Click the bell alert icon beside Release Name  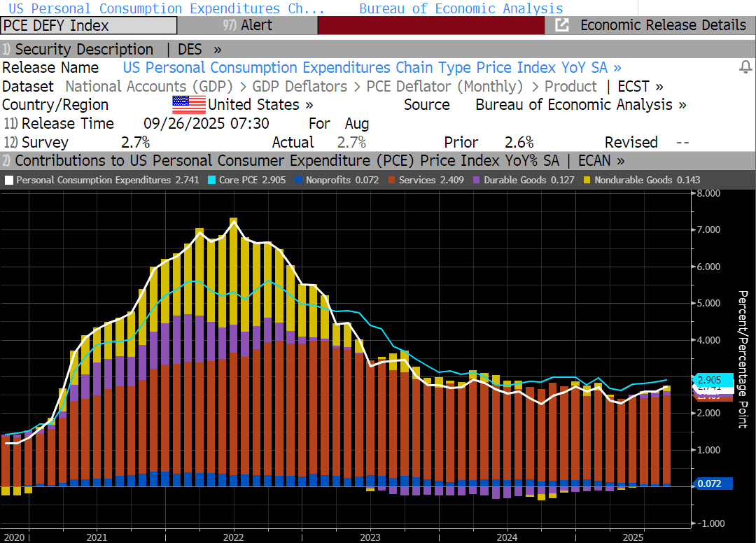(x=745, y=67)
